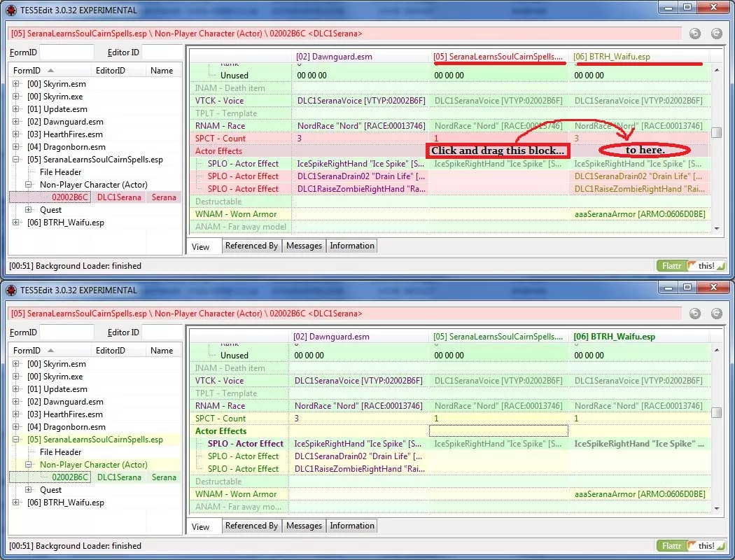The width and height of the screenshot is (735, 560).
Task: Click the scroll-down arrow in the bottom window's record view
Action: 717,508
